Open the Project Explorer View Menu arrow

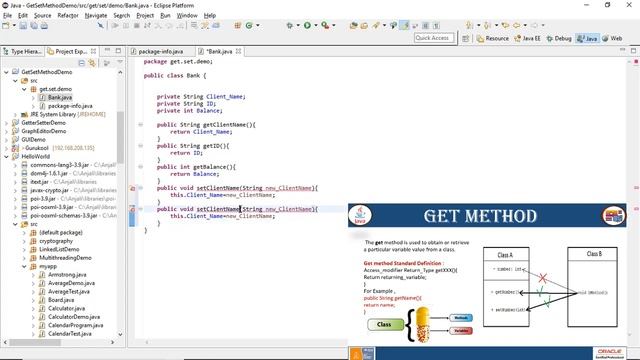click(x=120, y=62)
